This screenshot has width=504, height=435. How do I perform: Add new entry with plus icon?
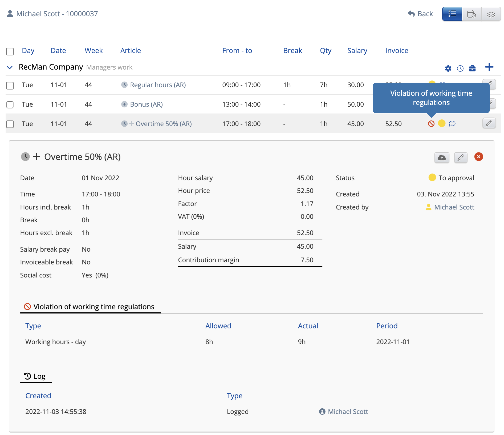489,67
